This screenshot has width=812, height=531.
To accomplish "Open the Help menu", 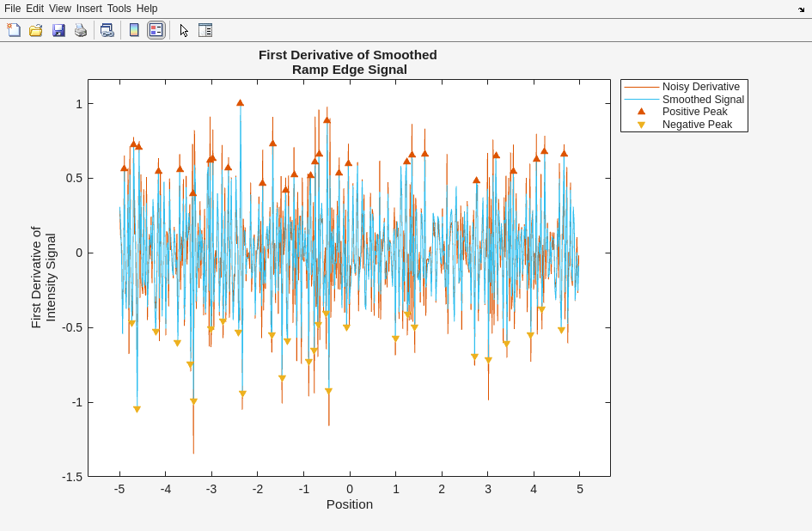I will [147, 9].
